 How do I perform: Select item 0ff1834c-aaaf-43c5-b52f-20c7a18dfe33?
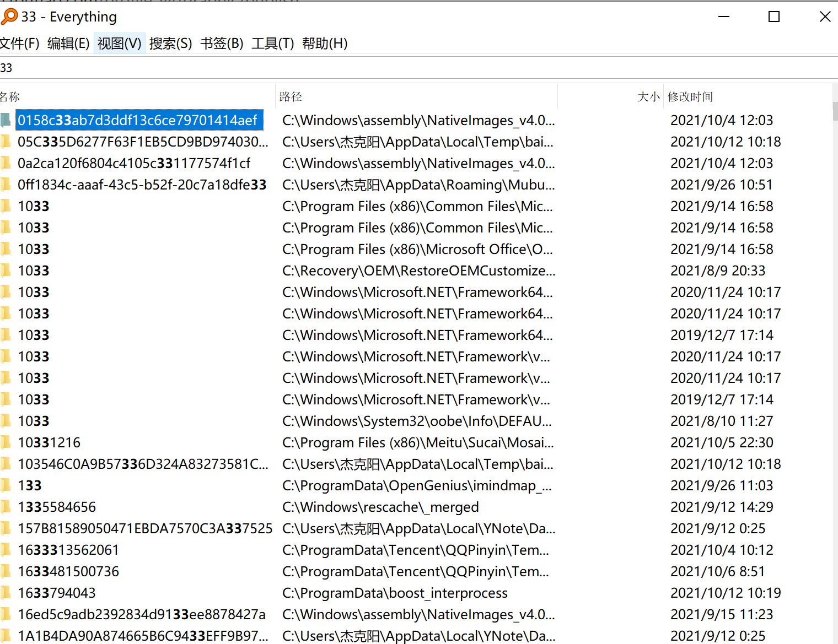click(142, 185)
